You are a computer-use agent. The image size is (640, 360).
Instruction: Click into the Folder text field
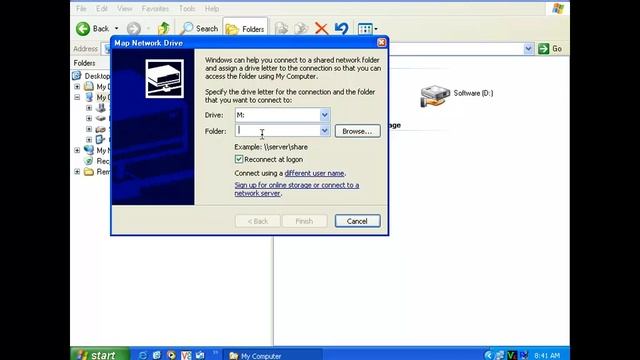[277, 131]
